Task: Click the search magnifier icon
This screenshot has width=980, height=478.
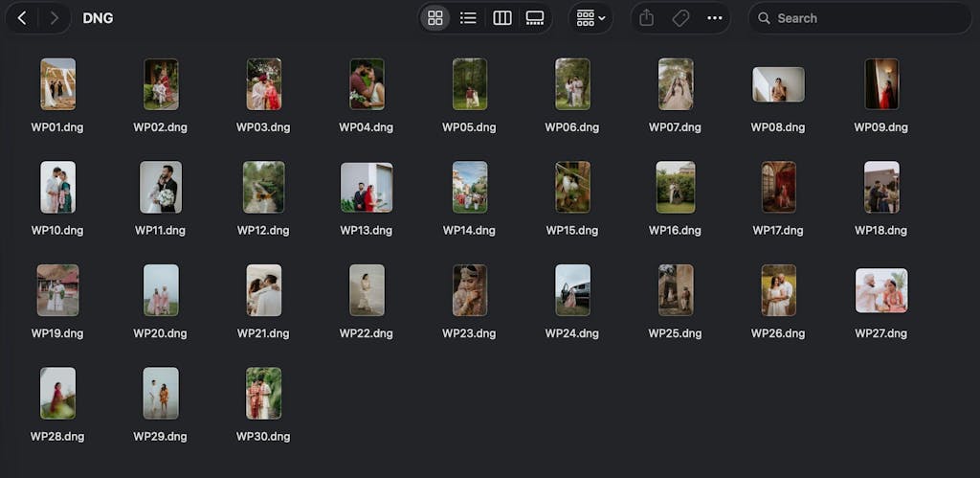Action: click(x=764, y=18)
